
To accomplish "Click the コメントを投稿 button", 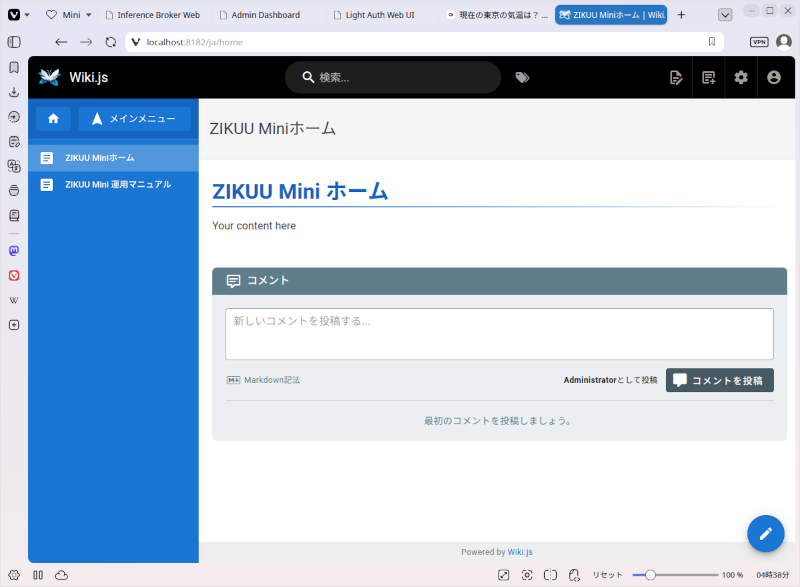I will click(719, 380).
